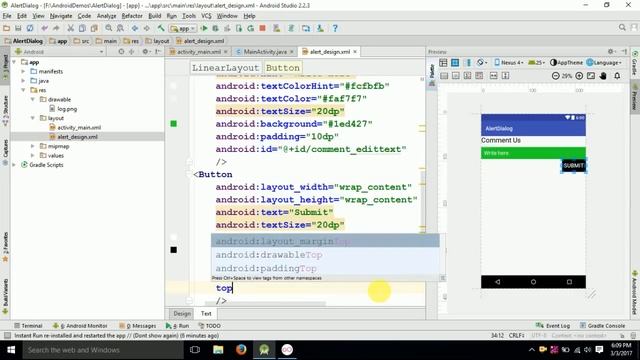Viewport: 640px width, 360px height.
Task: Open the Language dropdown in preview
Action: tap(604, 62)
